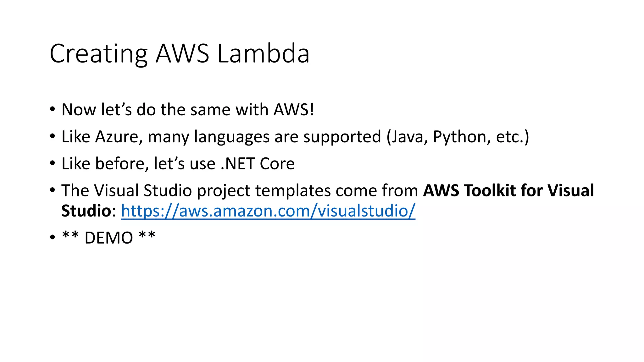644x362 pixels.
Task: Click the bullet point before "** DEMO **"
Action: pos(53,238)
